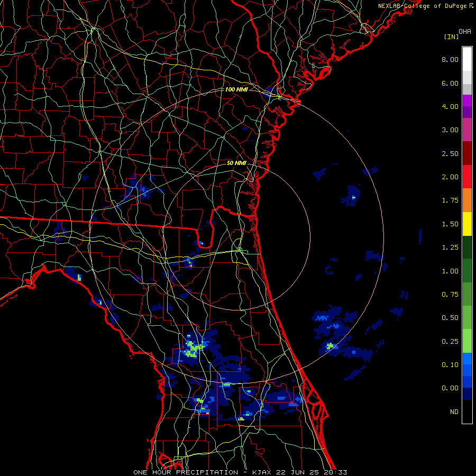Click the 50 NMI range ring label

(236, 163)
